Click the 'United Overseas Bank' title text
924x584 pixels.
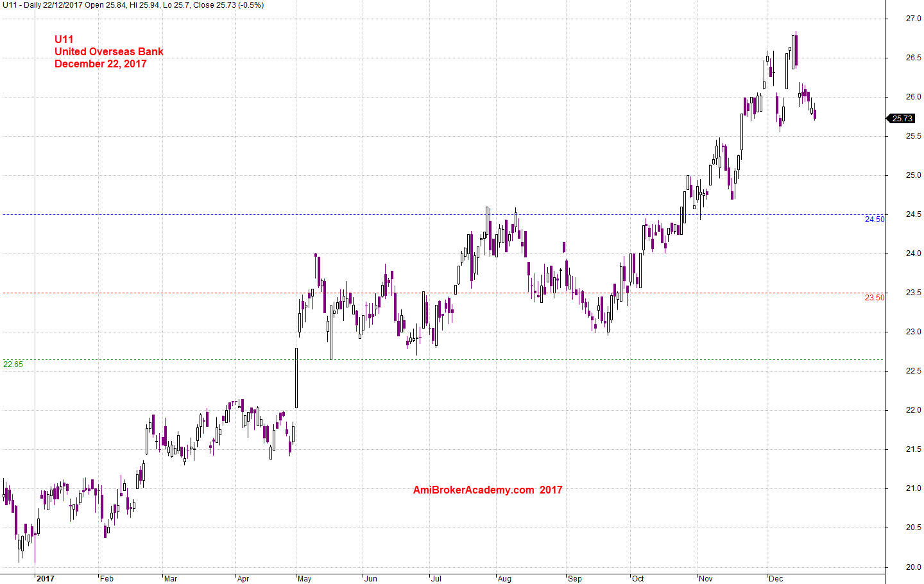tap(109, 51)
